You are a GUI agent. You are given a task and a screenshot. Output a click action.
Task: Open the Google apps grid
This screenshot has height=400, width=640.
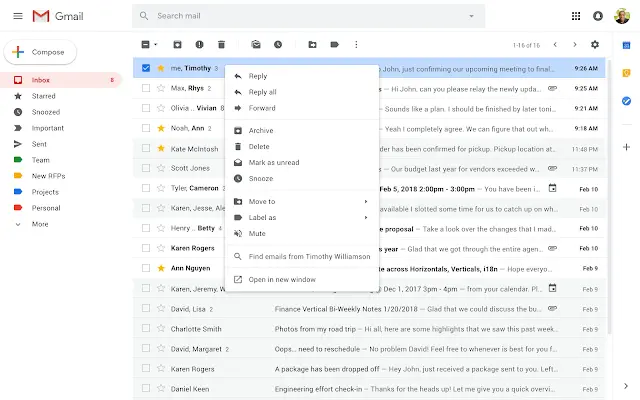[576, 16]
